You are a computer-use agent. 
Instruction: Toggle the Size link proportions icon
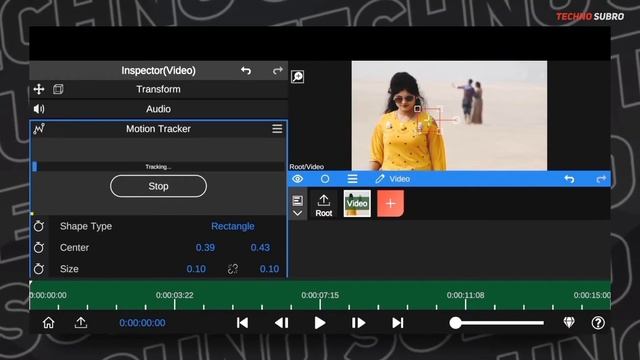tap(233, 269)
